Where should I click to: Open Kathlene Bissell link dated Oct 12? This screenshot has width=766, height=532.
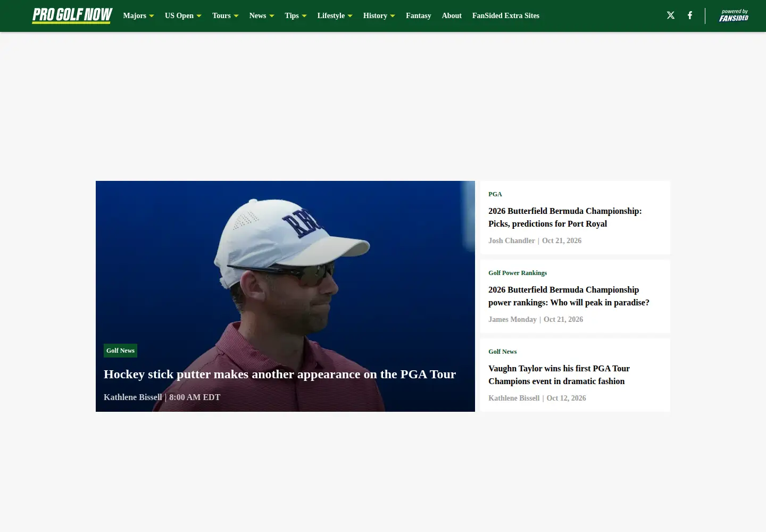click(x=514, y=398)
